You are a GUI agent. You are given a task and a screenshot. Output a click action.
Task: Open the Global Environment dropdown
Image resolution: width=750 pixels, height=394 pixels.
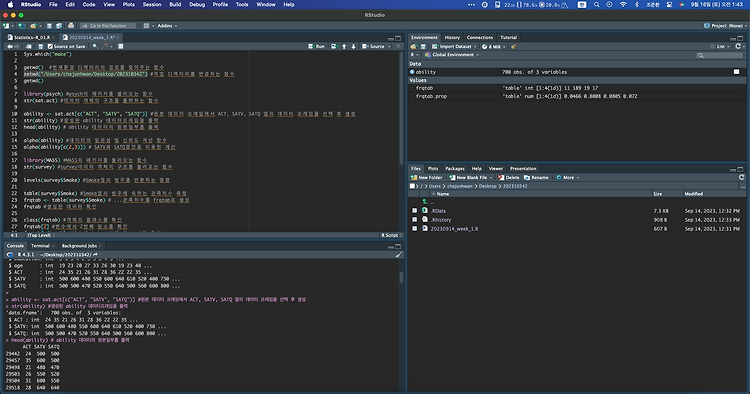[452, 55]
